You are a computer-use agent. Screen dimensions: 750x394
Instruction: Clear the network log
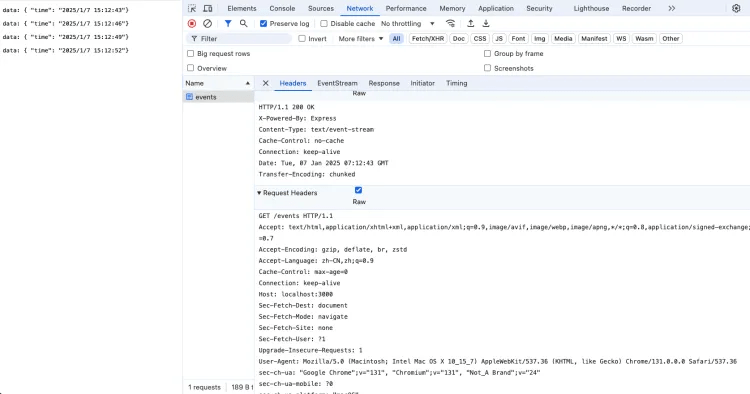click(207, 23)
